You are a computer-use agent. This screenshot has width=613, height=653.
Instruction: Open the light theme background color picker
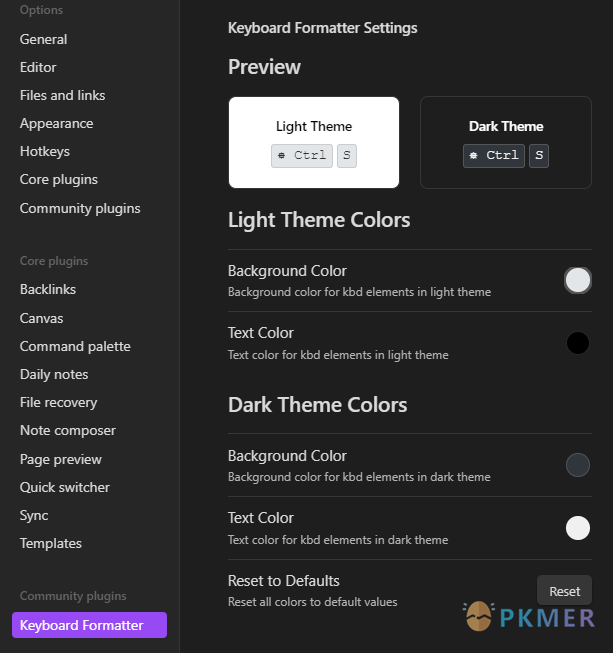(578, 280)
